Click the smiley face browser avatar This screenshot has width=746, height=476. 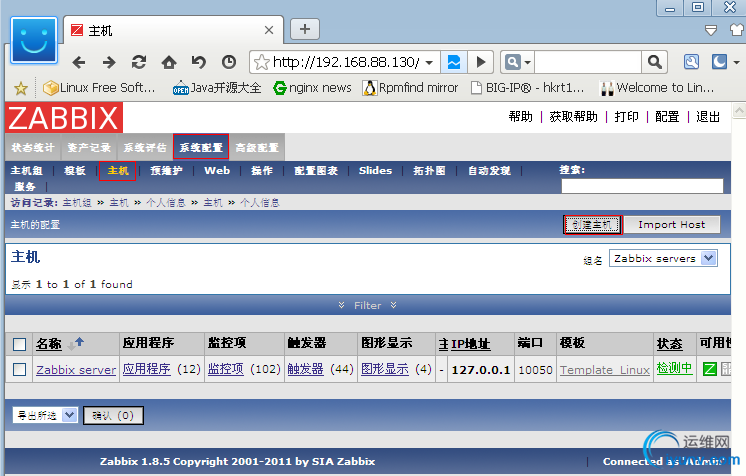coord(34,41)
